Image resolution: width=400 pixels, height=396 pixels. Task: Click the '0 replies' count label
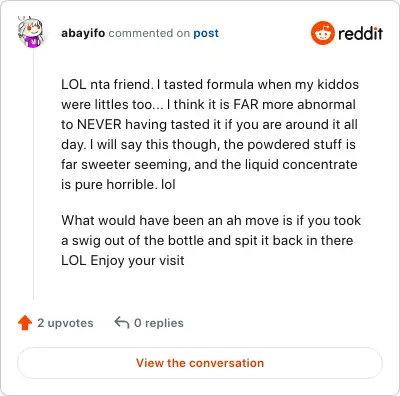tap(159, 323)
